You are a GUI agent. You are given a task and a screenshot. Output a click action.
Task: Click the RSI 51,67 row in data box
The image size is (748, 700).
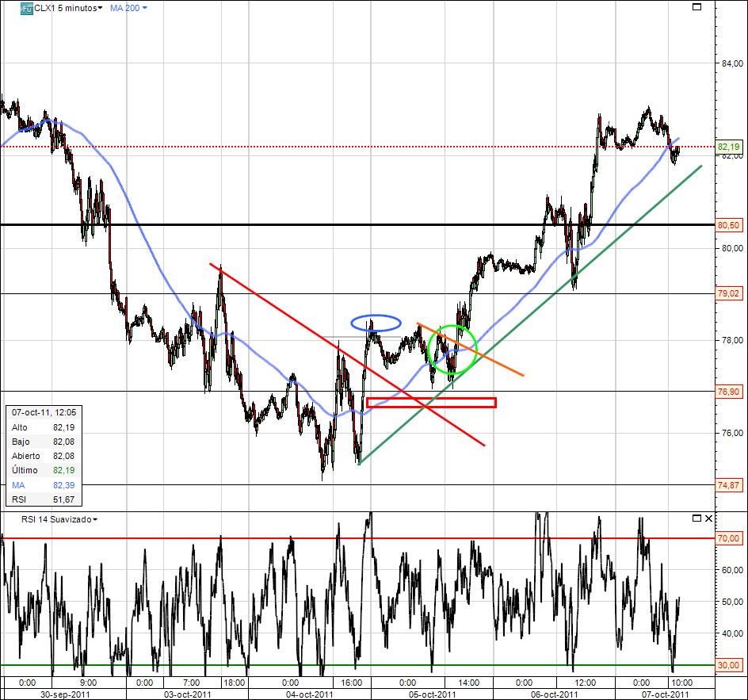44,499
